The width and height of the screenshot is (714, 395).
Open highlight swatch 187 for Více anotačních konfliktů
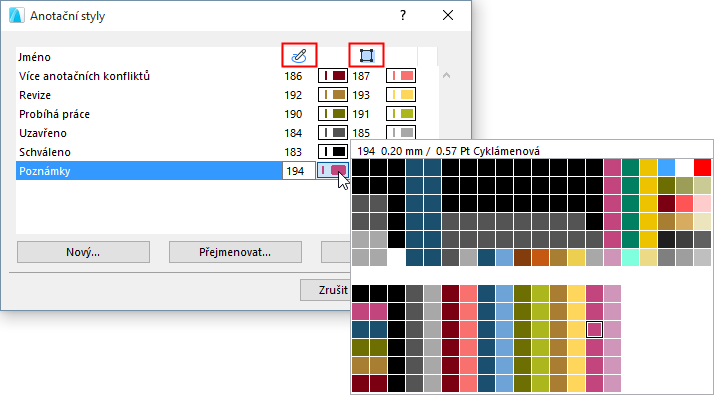pos(401,76)
